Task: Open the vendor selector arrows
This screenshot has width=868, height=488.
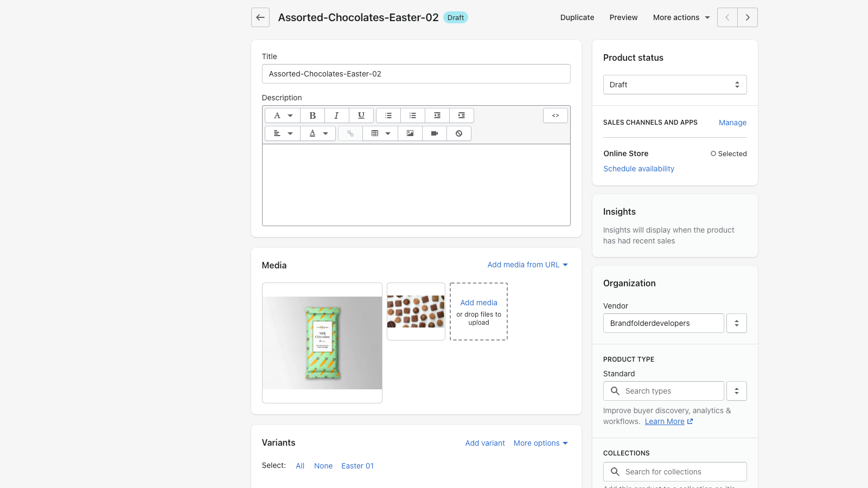Action: (x=737, y=323)
